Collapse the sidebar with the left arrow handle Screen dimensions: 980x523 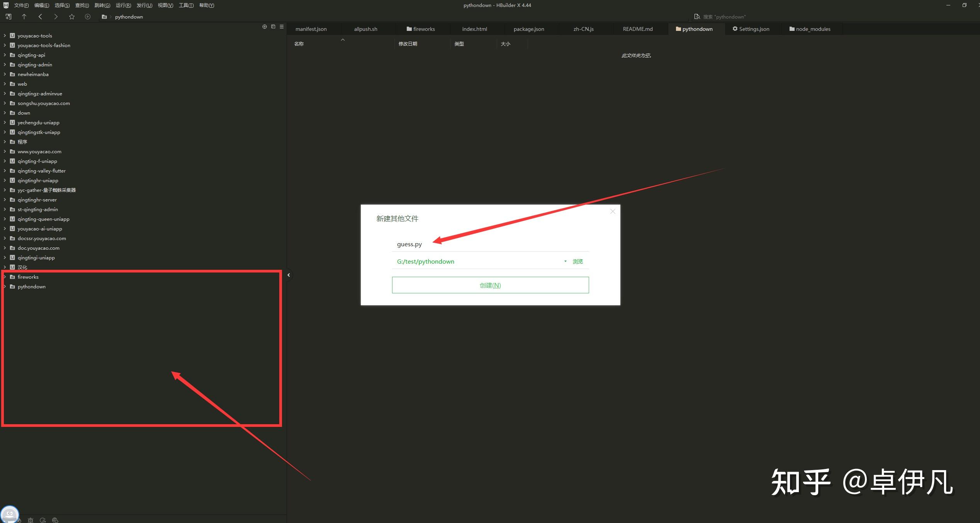(289, 275)
